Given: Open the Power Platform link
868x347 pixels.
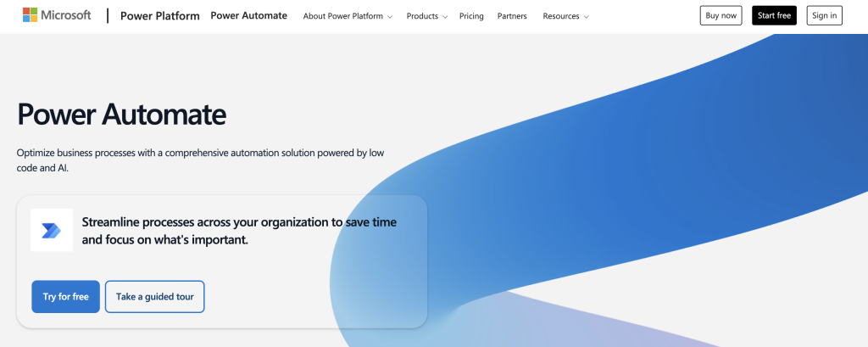Looking at the screenshot, I should 160,16.
